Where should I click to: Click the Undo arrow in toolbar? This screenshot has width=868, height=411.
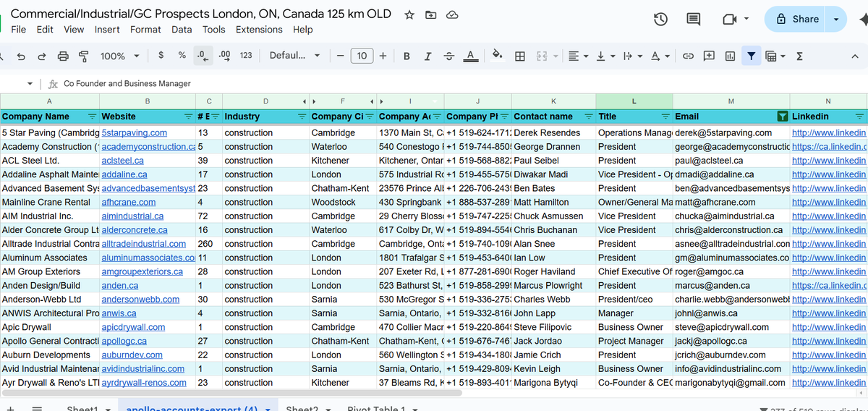click(x=21, y=56)
